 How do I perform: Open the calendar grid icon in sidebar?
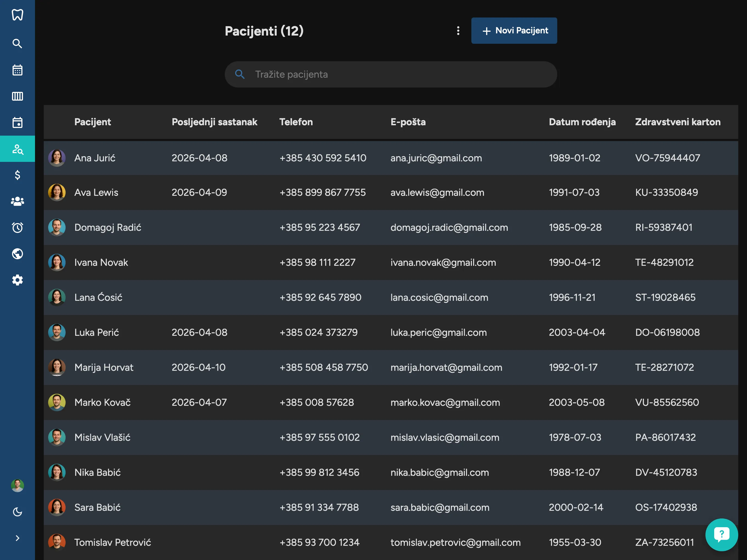(x=17, y=70)
